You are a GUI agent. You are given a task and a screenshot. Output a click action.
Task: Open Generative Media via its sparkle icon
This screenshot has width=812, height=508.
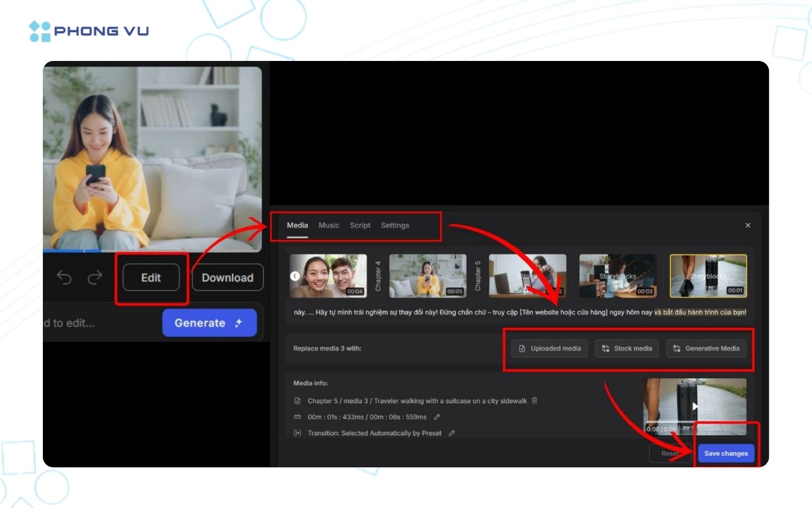(676, 348)
